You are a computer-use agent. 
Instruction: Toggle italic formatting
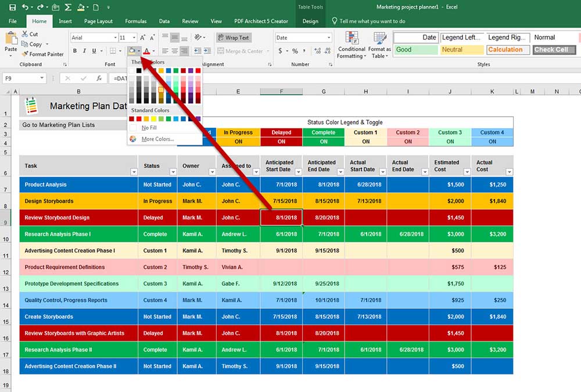click(x=84, y=52)
